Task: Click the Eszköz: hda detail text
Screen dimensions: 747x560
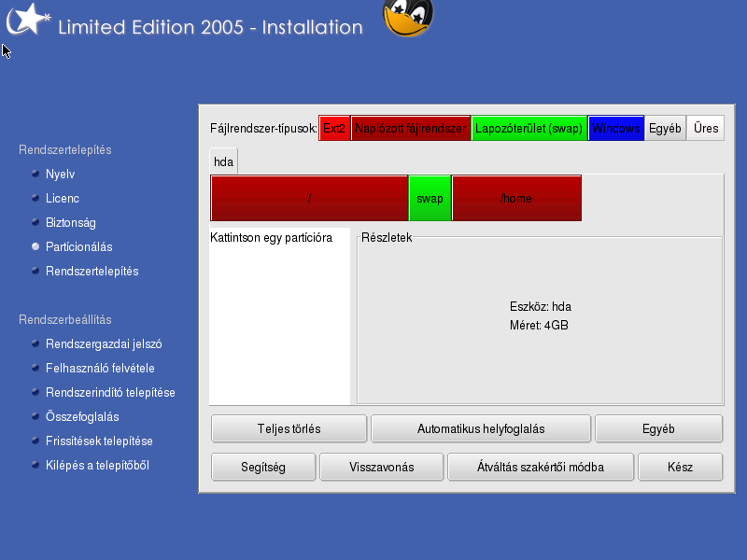Action: click(x=541, y=307)
